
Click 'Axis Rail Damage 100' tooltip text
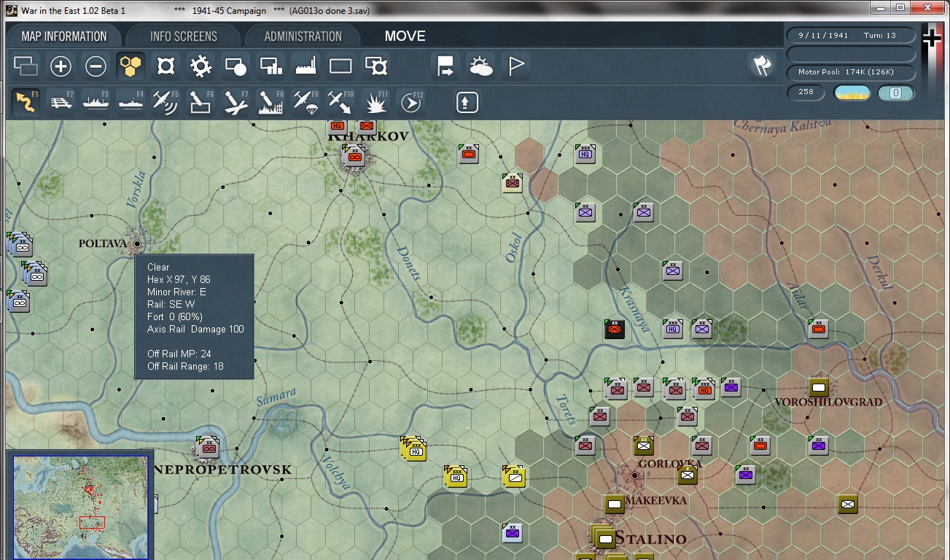click(195, 329)
